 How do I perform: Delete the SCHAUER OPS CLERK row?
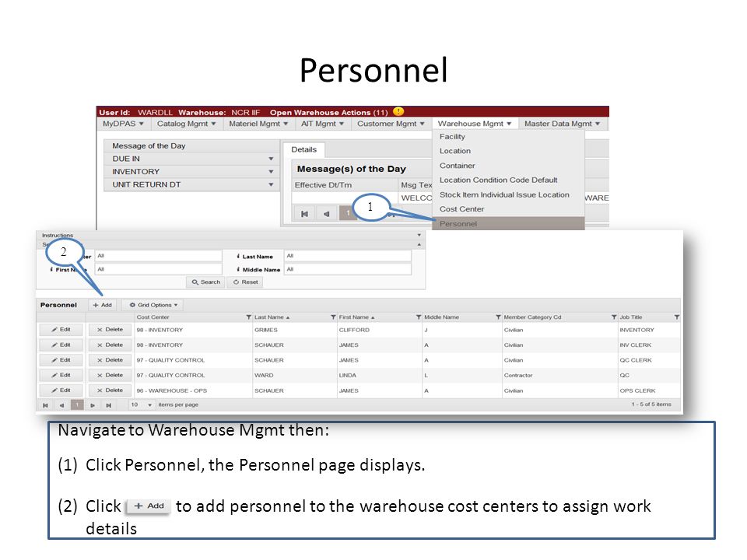tap(110, 390)
